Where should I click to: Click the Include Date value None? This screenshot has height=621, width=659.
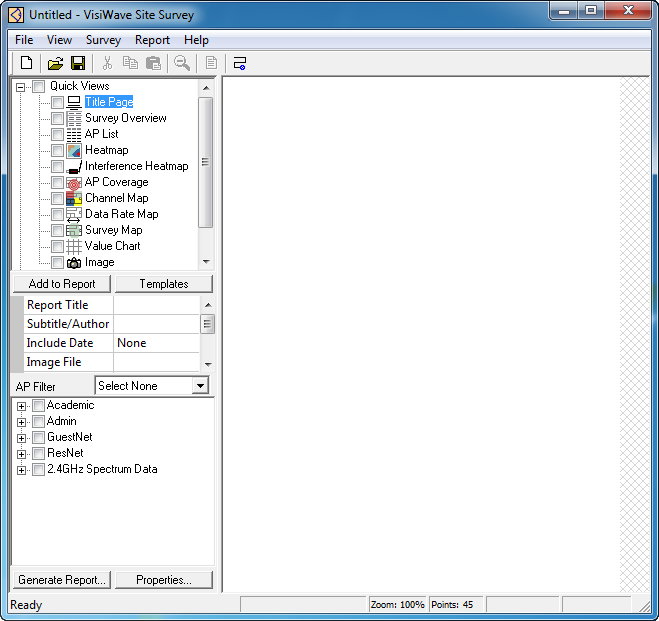point(156,343)
